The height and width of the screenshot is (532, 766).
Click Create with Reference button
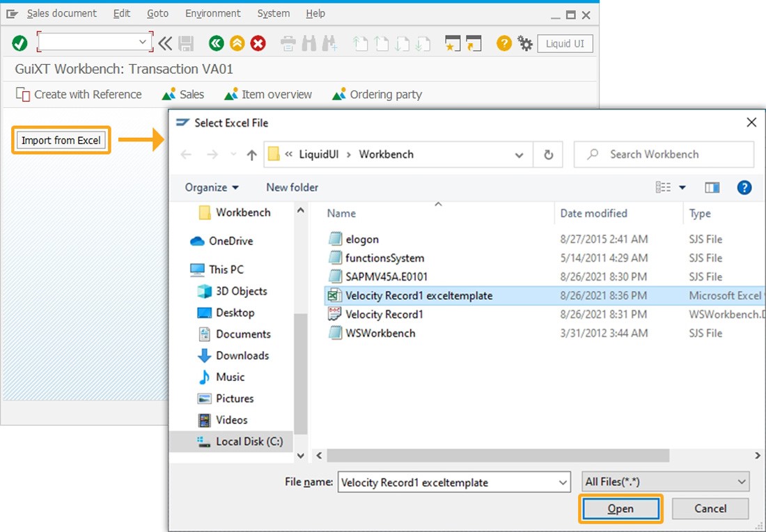[79, 94]
